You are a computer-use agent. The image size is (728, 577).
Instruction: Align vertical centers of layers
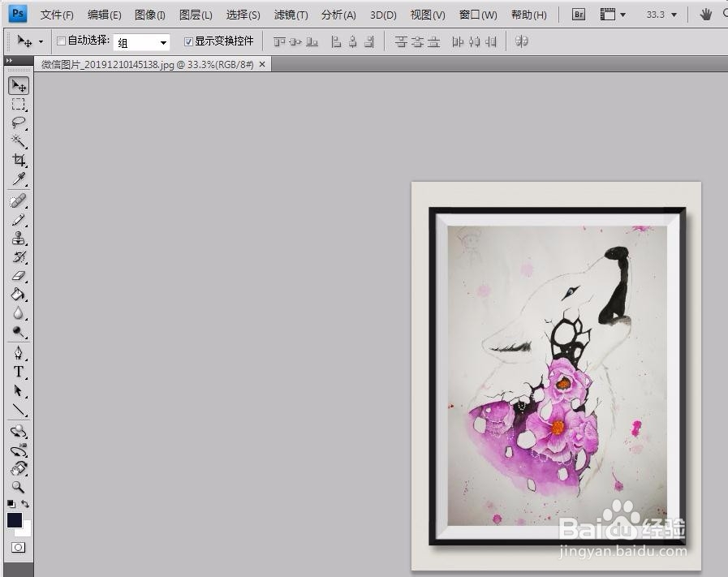[x=295, y=41]
